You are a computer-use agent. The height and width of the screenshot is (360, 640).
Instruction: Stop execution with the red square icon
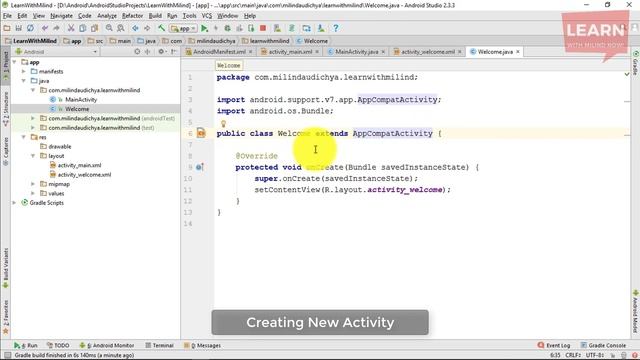(x=263, y=28)
